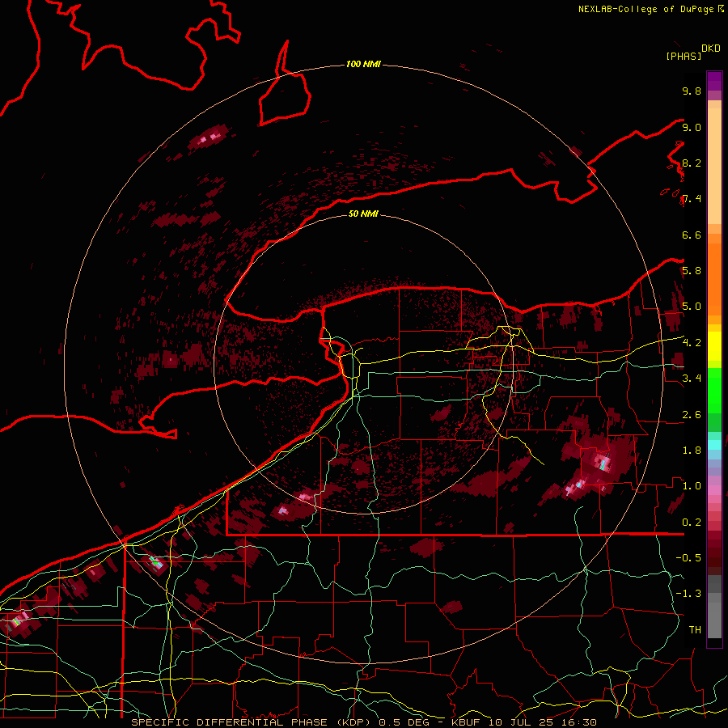The height and width of the screenshot is (728, 728).
Task: Click the 1.8 scale label
Action: [692, 451]
